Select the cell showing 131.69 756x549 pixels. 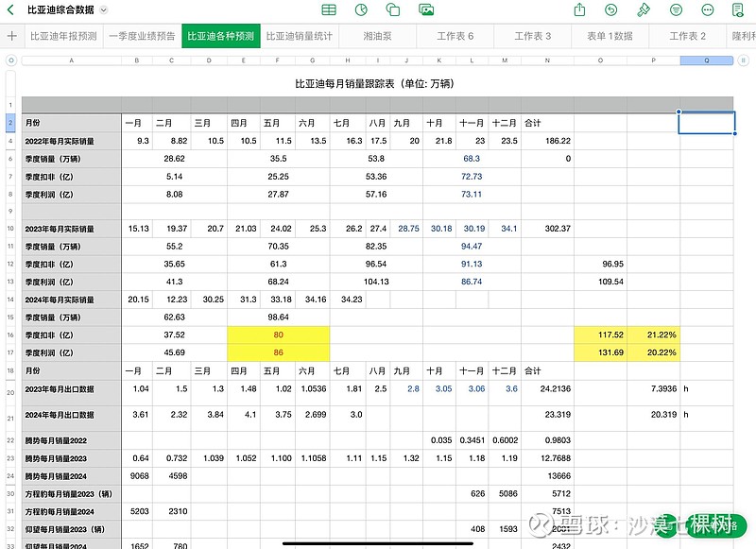pyautogui.click(x=600, y=352)
